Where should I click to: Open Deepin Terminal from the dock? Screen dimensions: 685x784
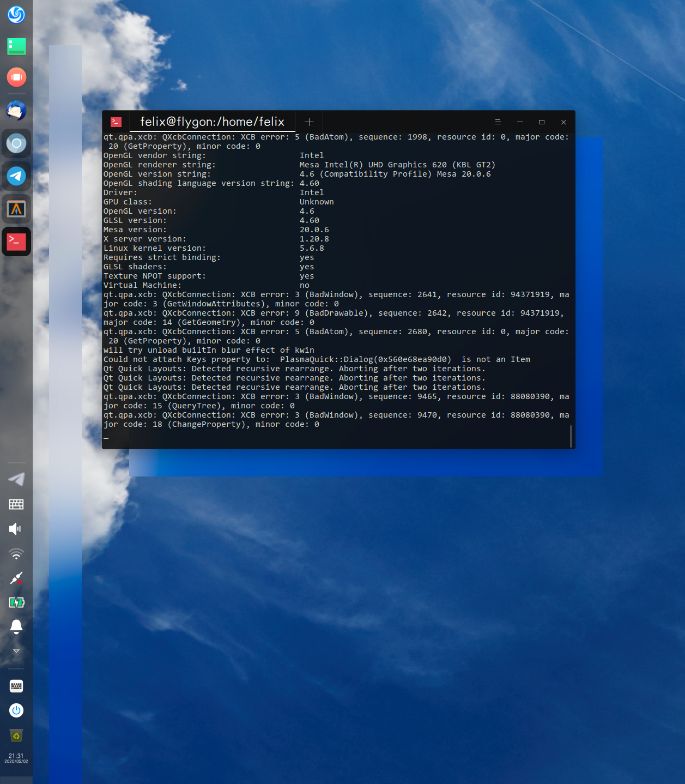[x=16, y=241]
